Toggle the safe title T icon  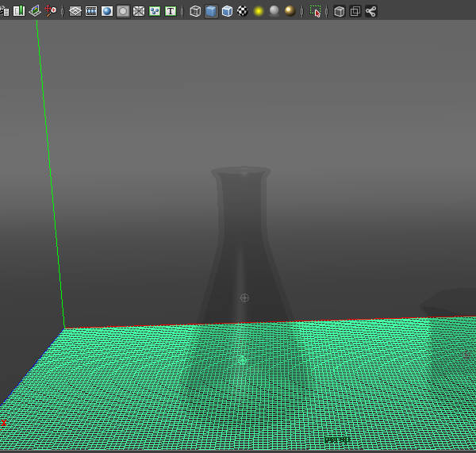[170, 11]
